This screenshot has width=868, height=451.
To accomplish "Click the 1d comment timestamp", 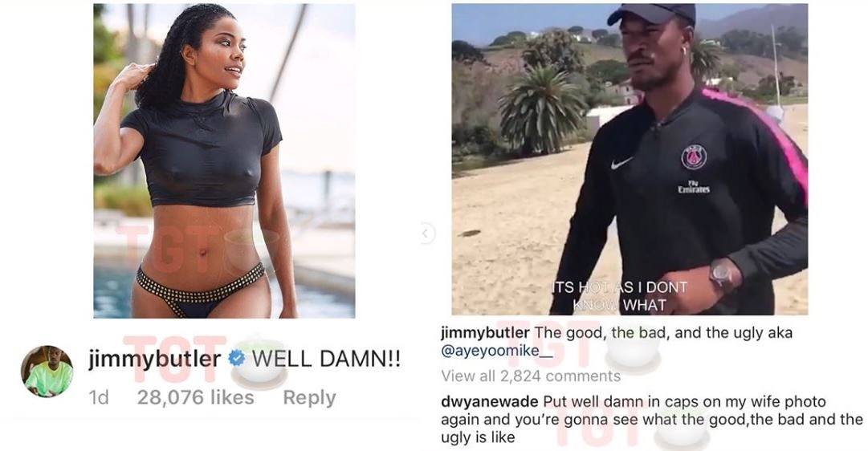I will click(99, 397).
